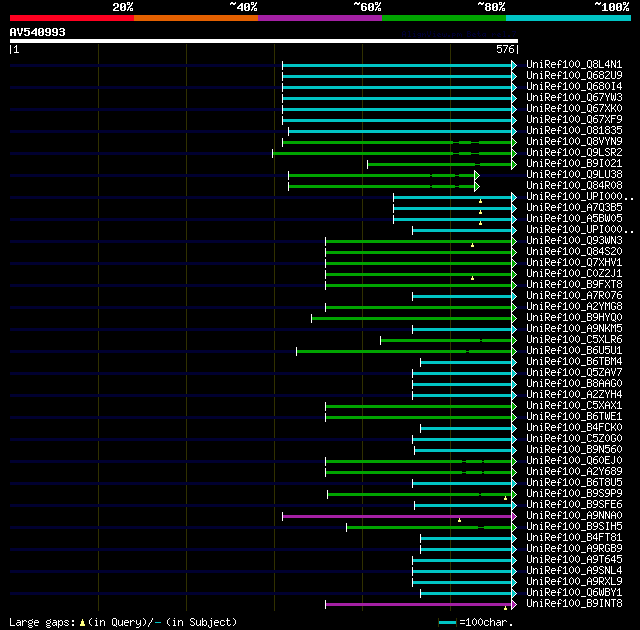The width and height of the screenshot is (640, 630).
Task: Open hit UniRef100_Q8L4N1
Action: coord(574,64)
